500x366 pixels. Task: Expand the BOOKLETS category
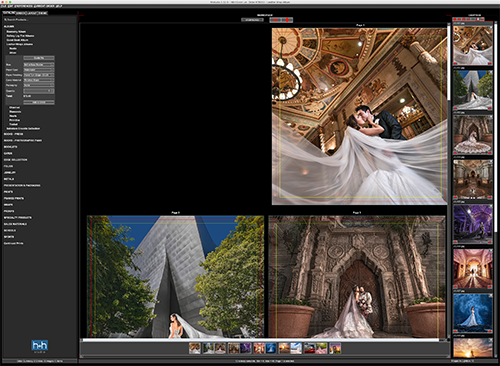(10, 147)
